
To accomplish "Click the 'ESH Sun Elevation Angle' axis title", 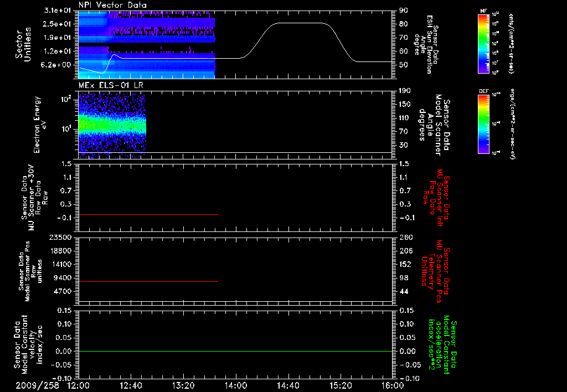I will [x=426, y=44].
